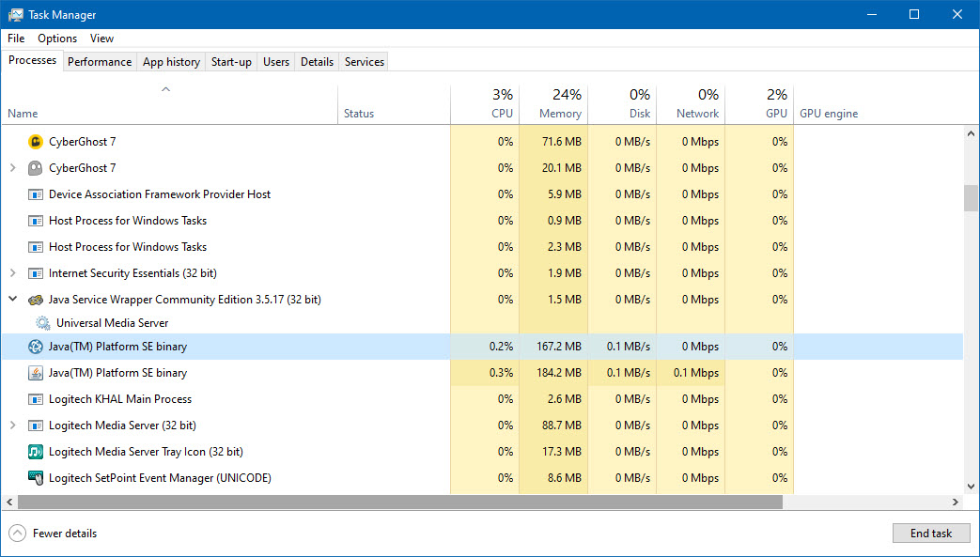This screenshot has width=980, height=557.
Task: Sort processes by the Name column header
Action: coord(169,104)
